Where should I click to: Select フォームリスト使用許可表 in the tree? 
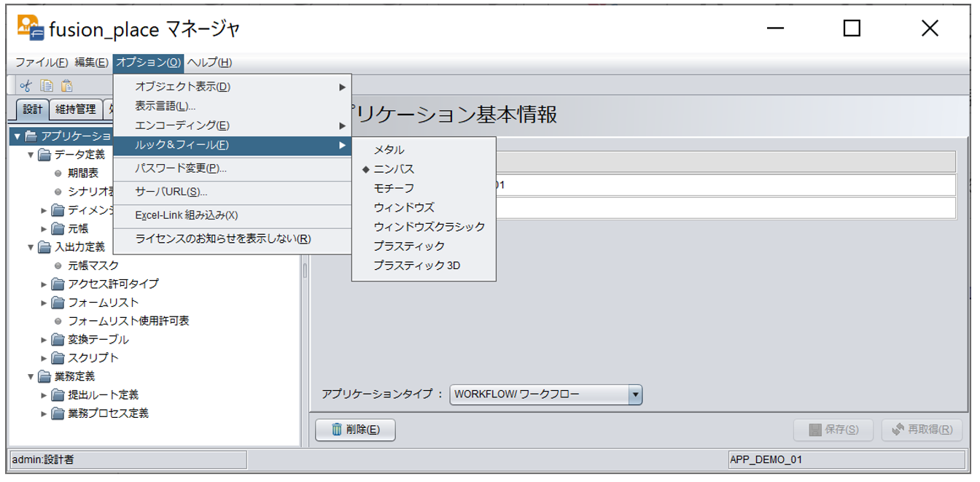128,321
